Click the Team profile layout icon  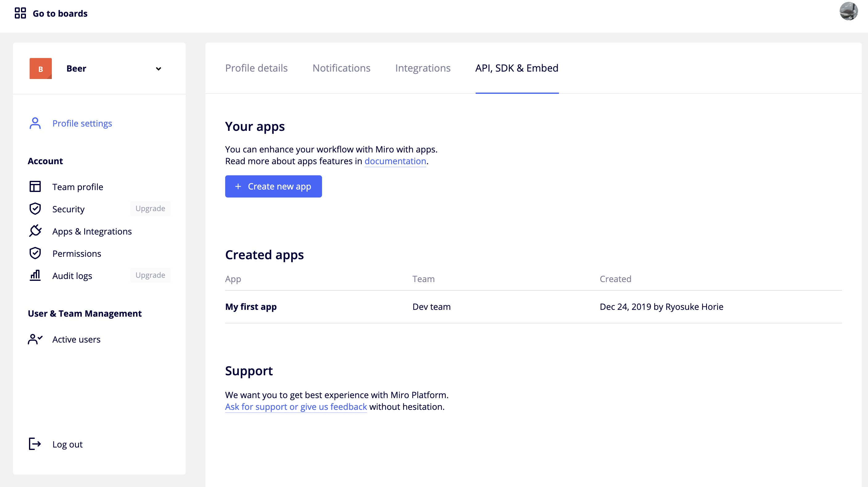point(35,186)
